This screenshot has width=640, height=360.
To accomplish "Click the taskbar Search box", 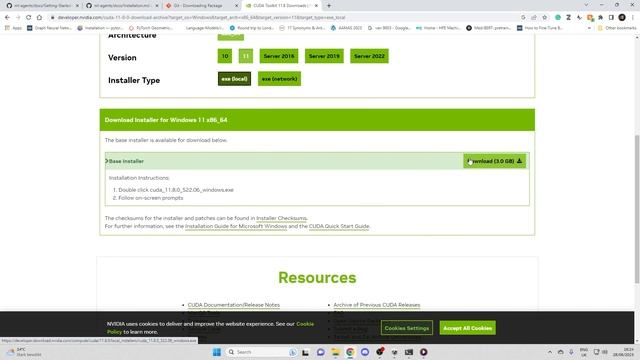I will click(x=260, y=352).
